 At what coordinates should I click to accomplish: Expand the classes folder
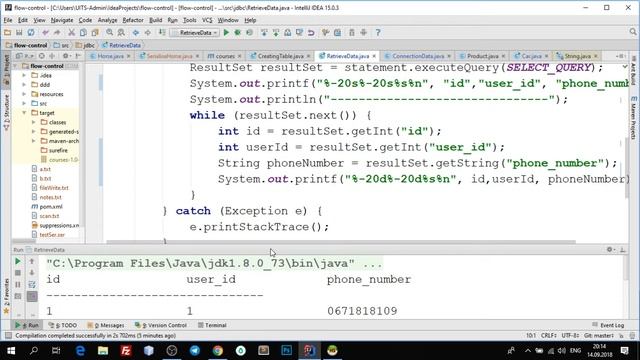click(33, 122)
